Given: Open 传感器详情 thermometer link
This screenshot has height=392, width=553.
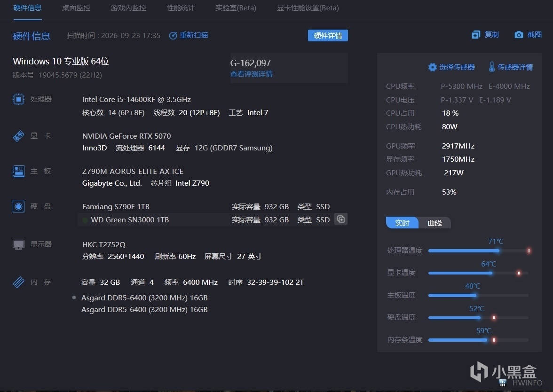Looking at the screenshot, I should tap(492, 67).
